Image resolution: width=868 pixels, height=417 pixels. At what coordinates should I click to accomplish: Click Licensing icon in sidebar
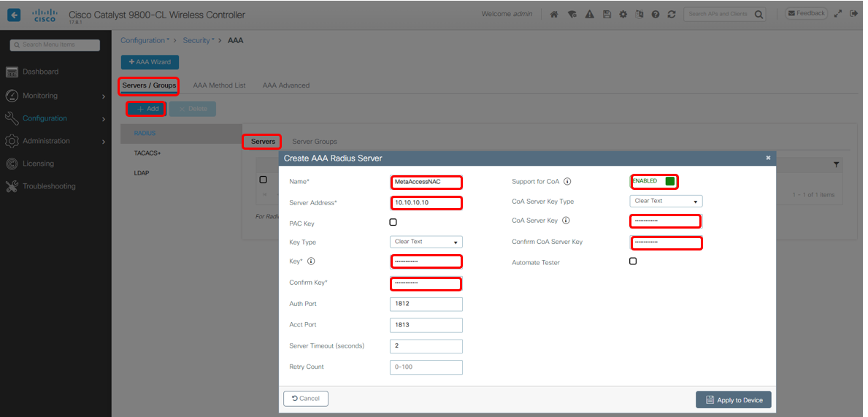click(x=12, y=164)
